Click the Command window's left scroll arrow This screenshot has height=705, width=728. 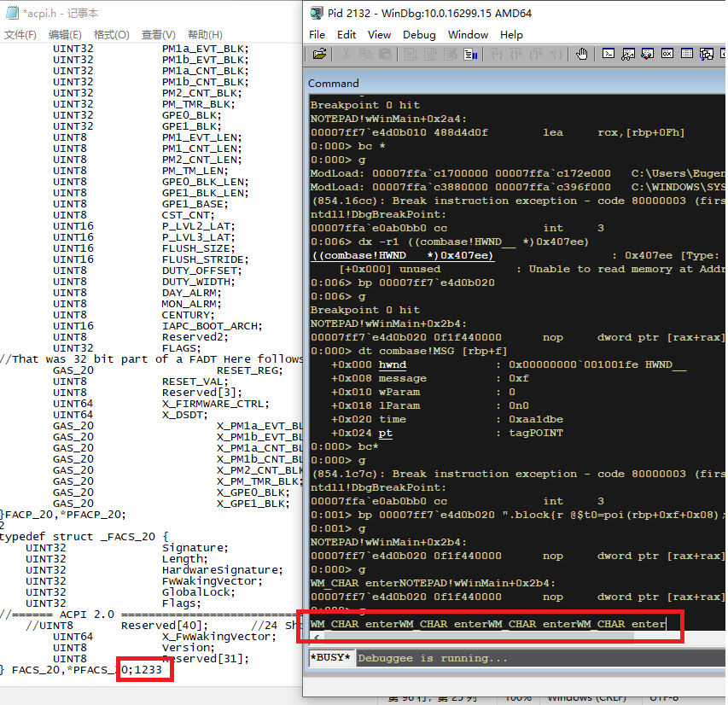[x=317, y=635]
